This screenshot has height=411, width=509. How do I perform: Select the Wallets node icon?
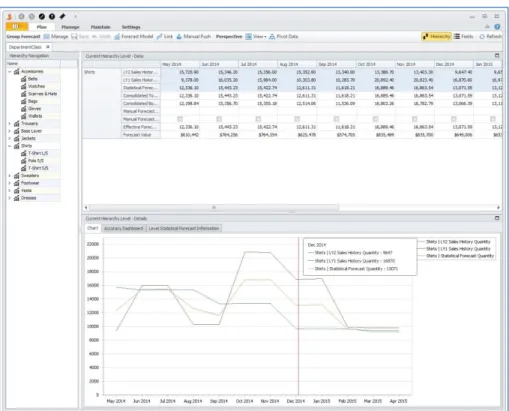pyautogui.click(x=24, y=116)
